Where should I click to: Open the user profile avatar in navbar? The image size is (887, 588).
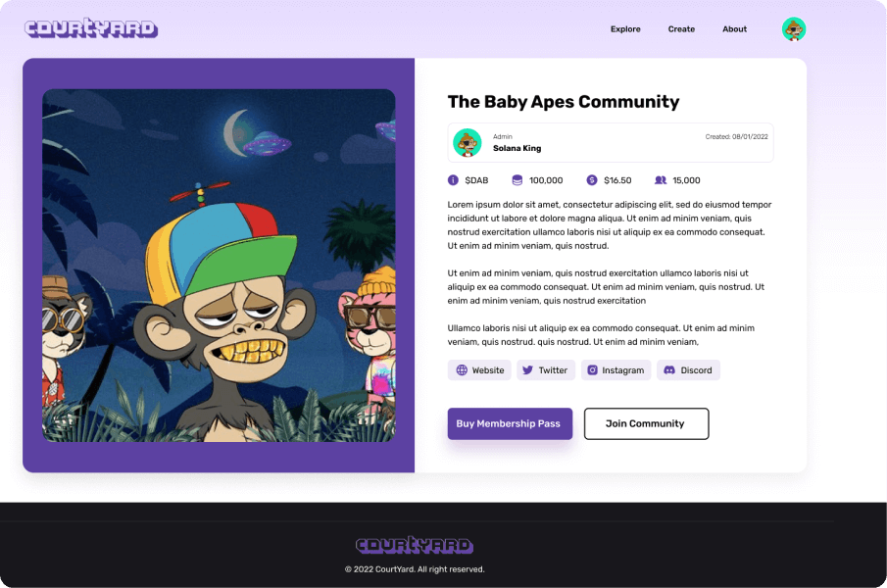tap(794, 28)
